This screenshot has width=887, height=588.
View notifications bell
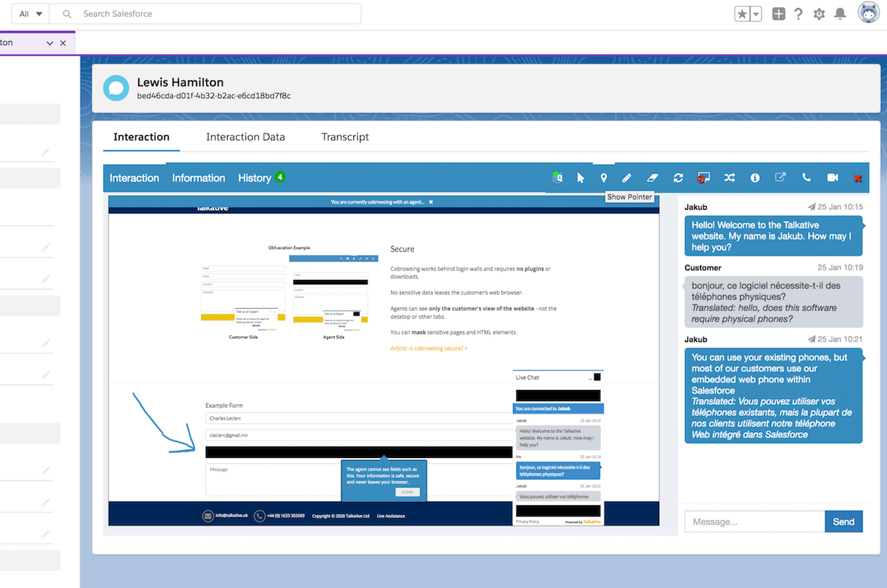840,14
